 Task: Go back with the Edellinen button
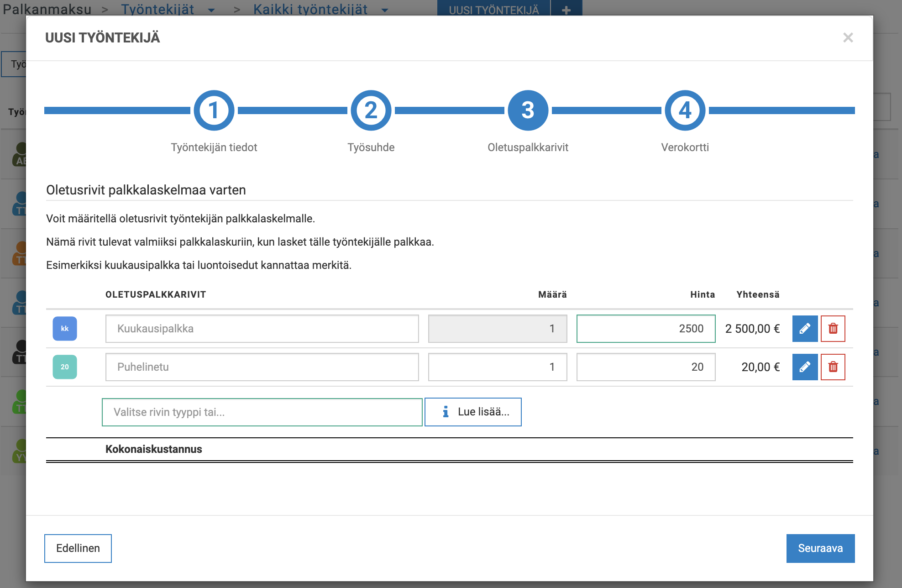click(78, 548)
